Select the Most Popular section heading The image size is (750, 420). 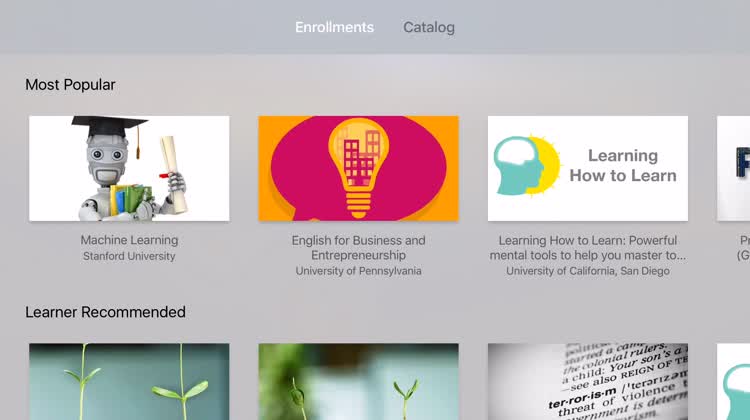coord(70,85)
